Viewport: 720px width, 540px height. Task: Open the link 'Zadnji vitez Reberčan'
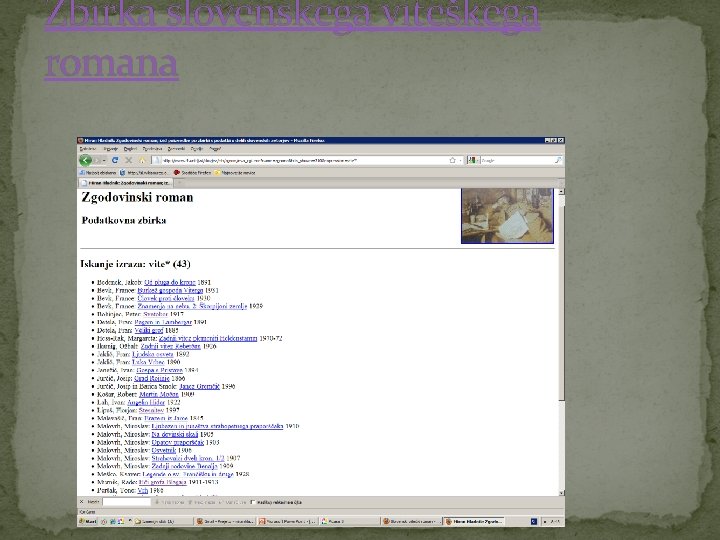170,346
